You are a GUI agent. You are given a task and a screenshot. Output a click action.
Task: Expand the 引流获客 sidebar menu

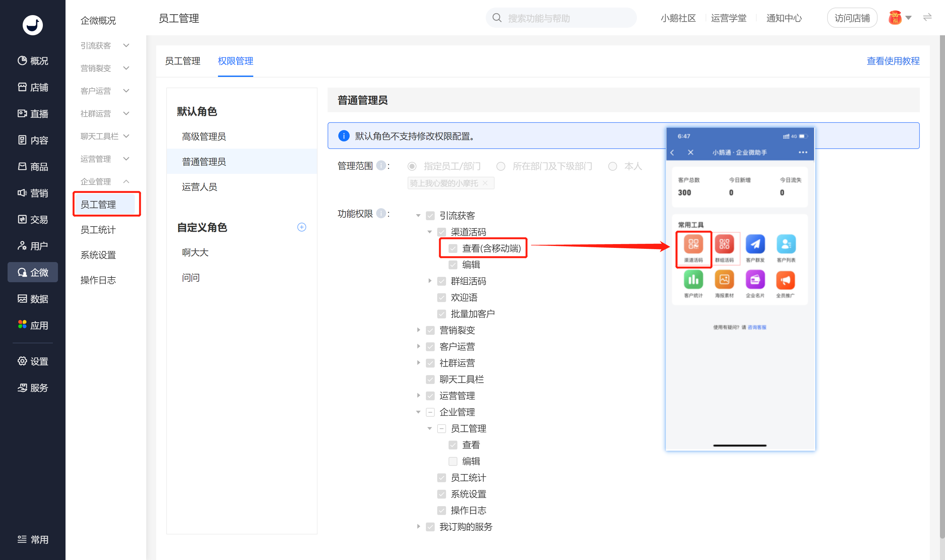pyautogui.click(x=105, y=45)
